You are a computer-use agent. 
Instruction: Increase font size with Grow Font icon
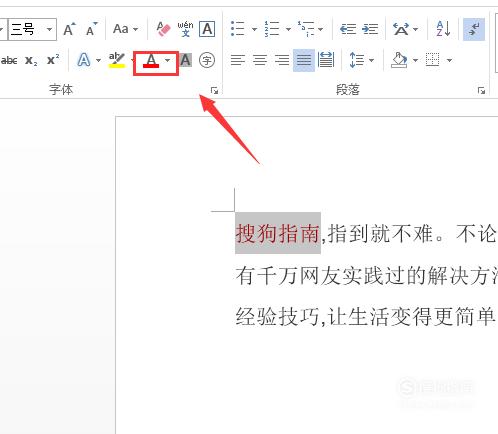pyautogui.click(x=70, y=29)
